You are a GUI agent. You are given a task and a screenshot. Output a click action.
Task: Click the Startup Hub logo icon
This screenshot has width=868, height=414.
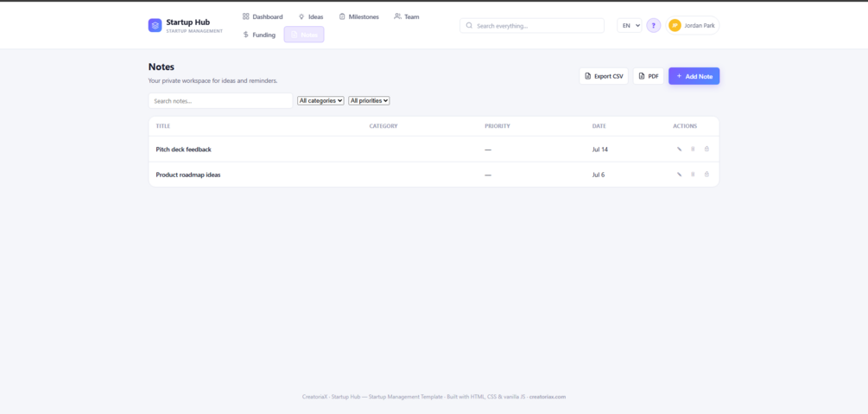coord(155,25)
